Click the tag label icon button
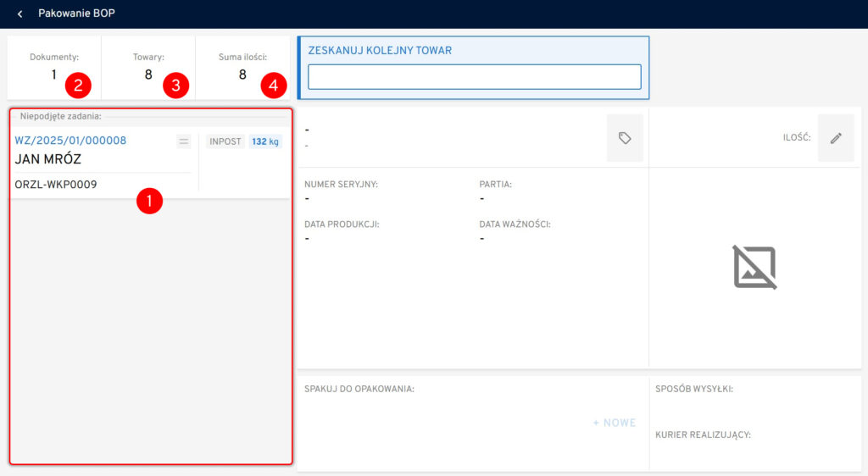Viewport: 868px width, 476px height. click(x=625, y=138)
